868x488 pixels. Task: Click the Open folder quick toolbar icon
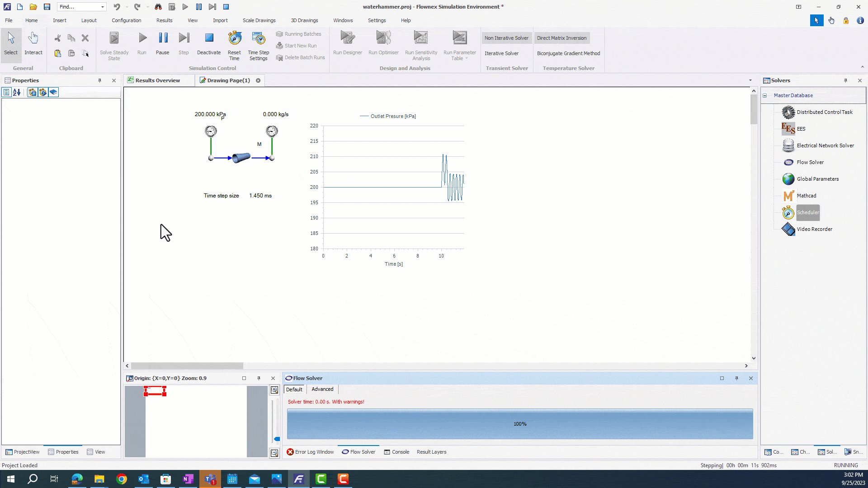(x=33, y=7)
